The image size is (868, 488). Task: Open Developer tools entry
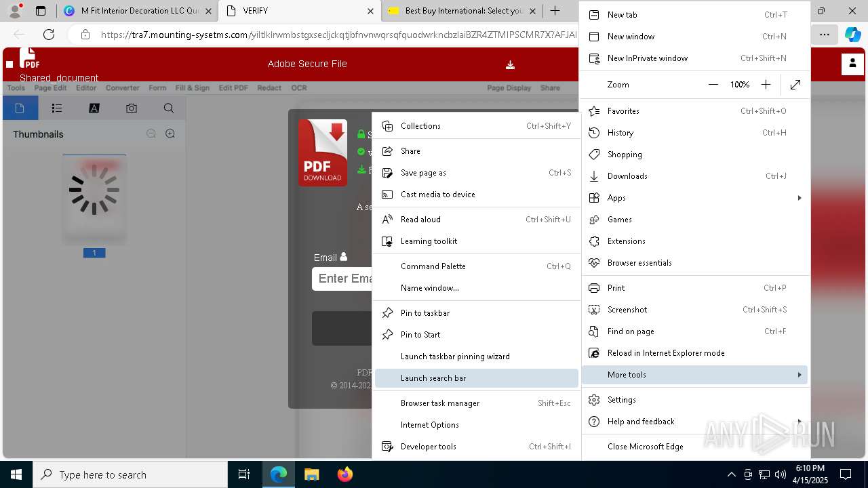tap(476, 447)
